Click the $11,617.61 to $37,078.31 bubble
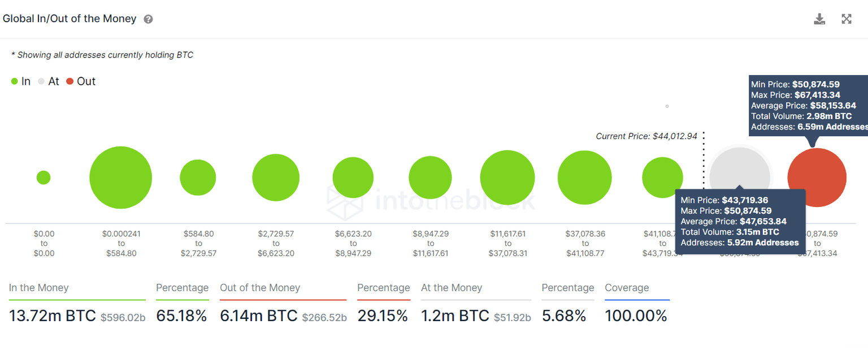Viewport: 868px width, 350px height. pos(507,178)
